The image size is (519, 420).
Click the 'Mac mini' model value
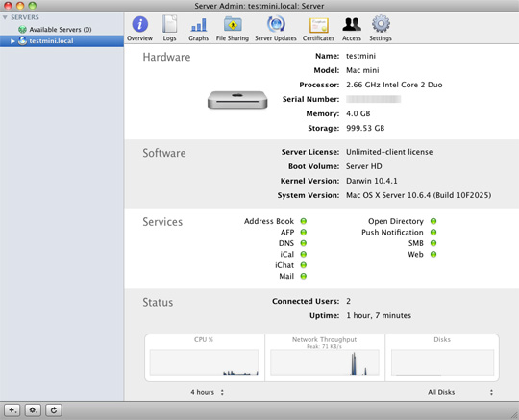tap(362, 70)
